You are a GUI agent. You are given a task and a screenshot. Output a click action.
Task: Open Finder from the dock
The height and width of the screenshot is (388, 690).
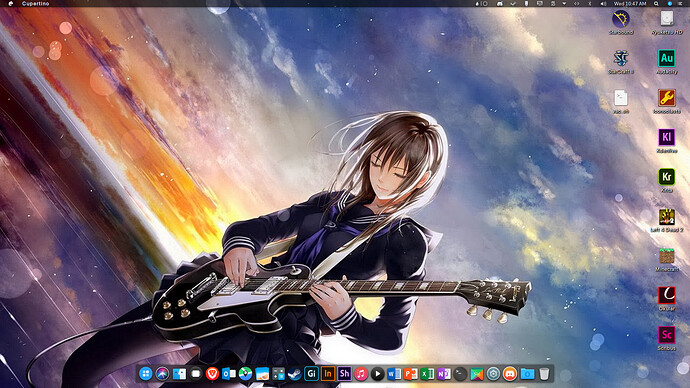pyautogui.click(x=179, y=374)
